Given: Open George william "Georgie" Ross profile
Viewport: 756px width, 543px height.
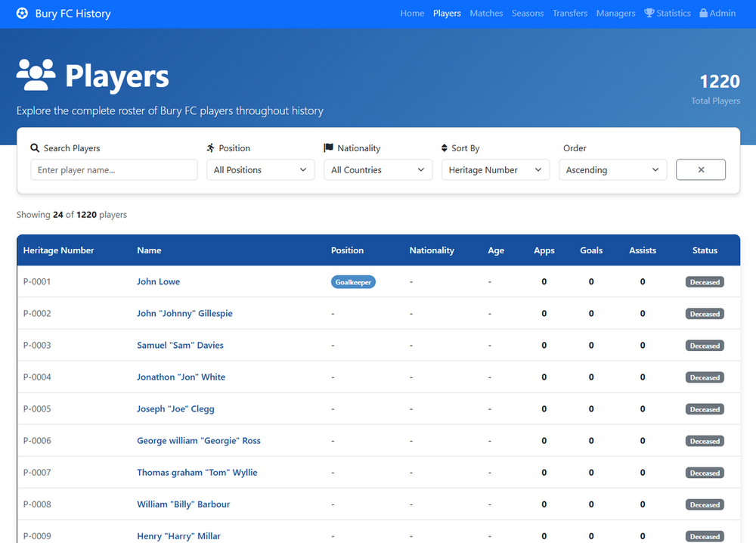Looking at the screenshot, I should pos(199,441).
